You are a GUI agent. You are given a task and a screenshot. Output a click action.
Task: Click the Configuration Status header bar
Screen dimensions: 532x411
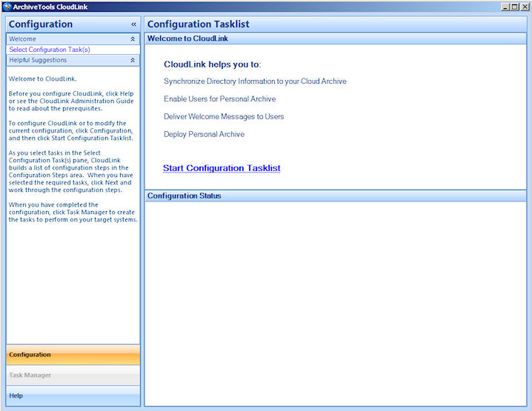click(x=335, y=196)
